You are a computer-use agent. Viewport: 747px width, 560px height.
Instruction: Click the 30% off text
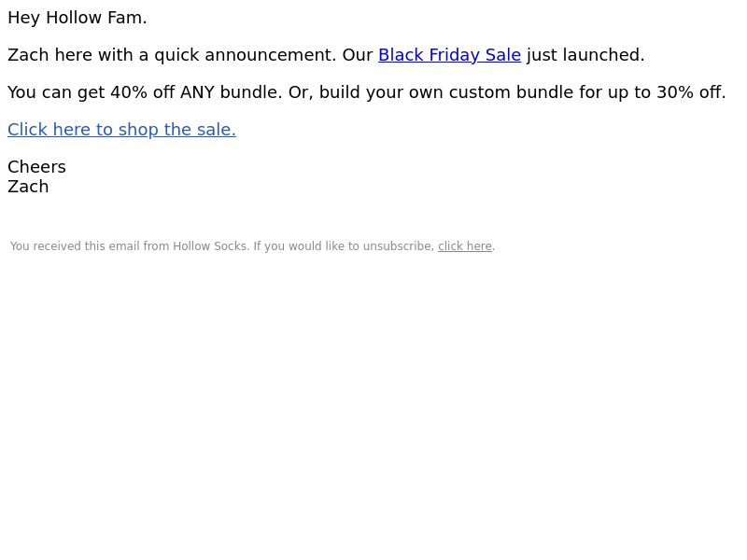pos(691,92)
